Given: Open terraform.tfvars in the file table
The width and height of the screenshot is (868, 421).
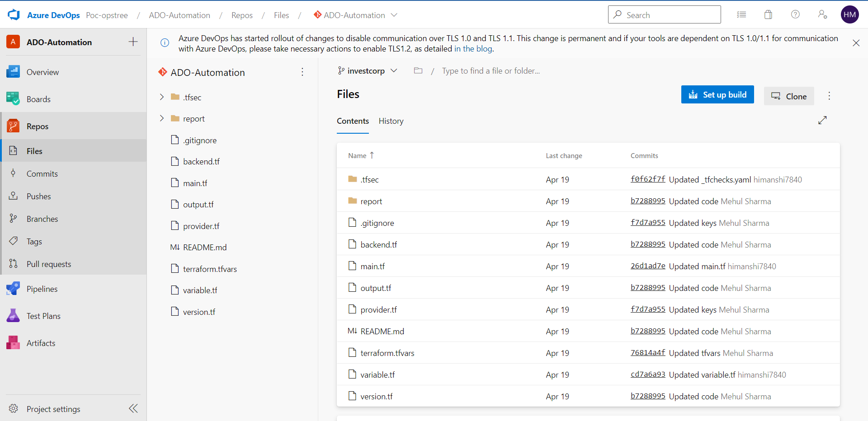Looking at the screenshot, I should (x=387, y=353).
